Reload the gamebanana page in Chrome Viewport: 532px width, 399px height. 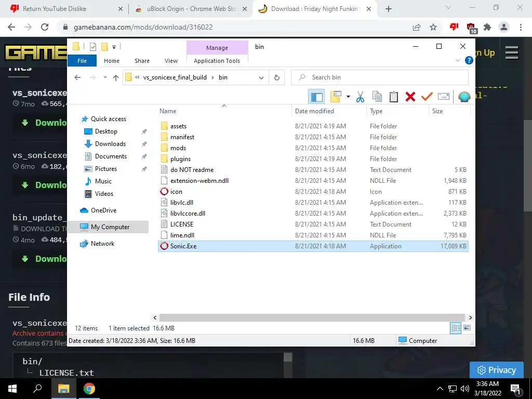[45, 27]
